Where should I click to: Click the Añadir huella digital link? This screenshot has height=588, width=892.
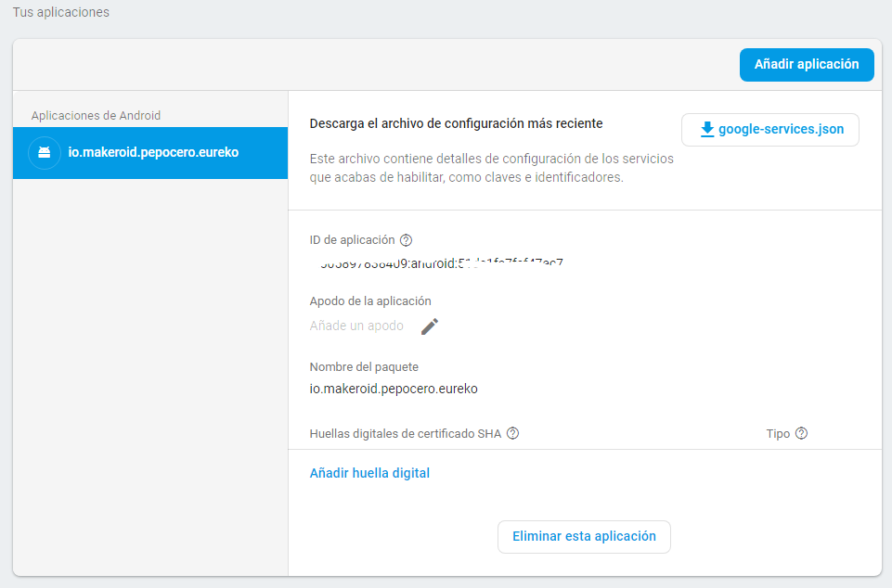[369, 473]
